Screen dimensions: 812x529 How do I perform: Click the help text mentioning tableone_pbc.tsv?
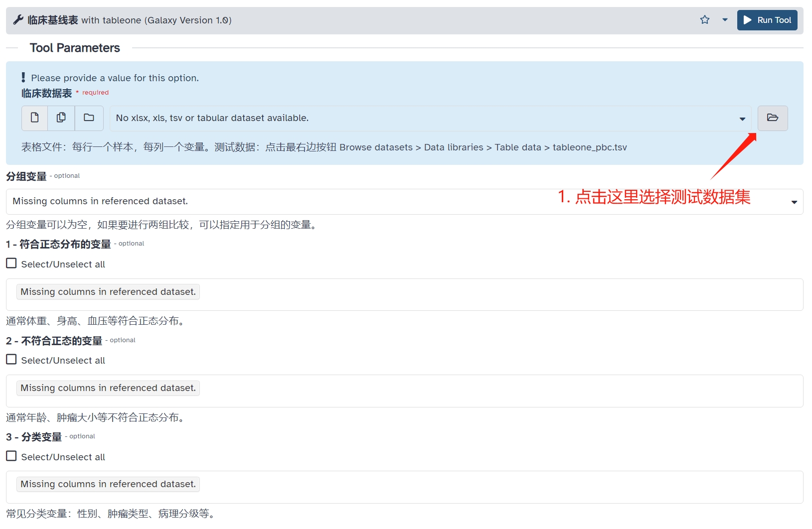(324, 147)
